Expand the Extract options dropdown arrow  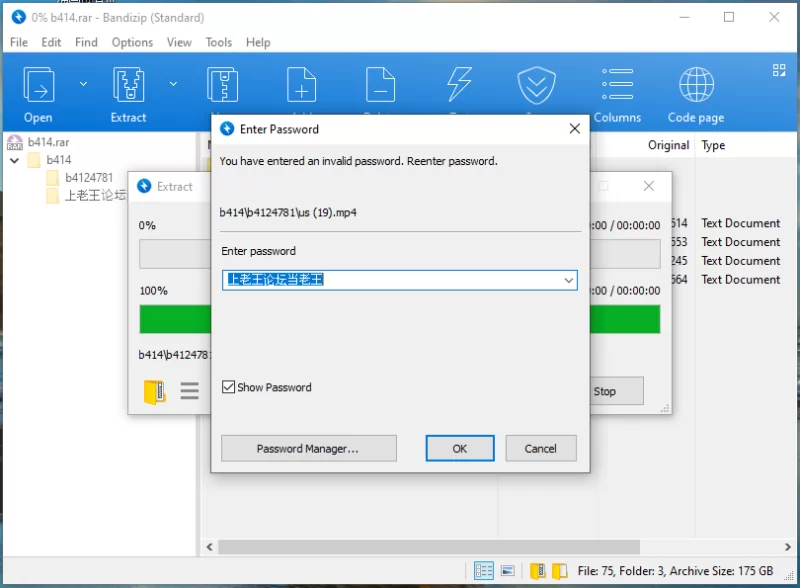click(173, 84)
